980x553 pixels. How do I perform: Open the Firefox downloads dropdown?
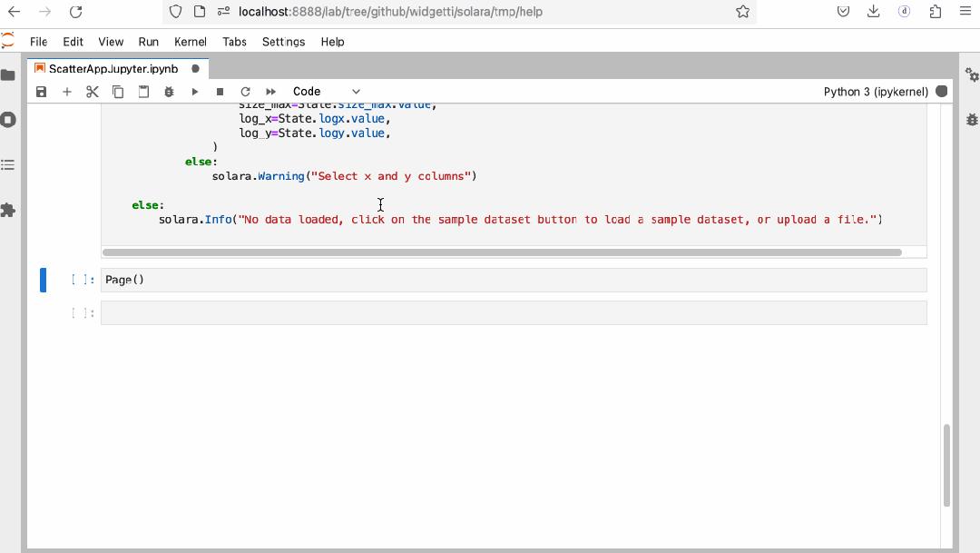coord(873,11)
